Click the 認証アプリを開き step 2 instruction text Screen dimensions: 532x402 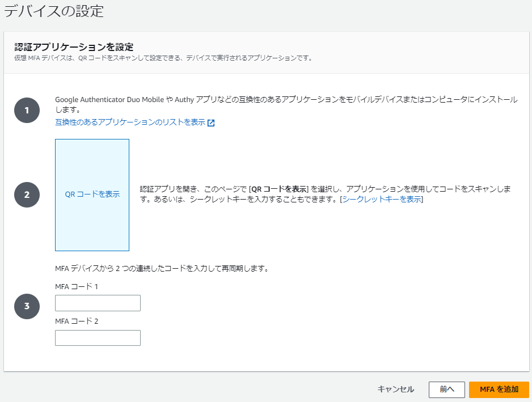pos(326,189)
